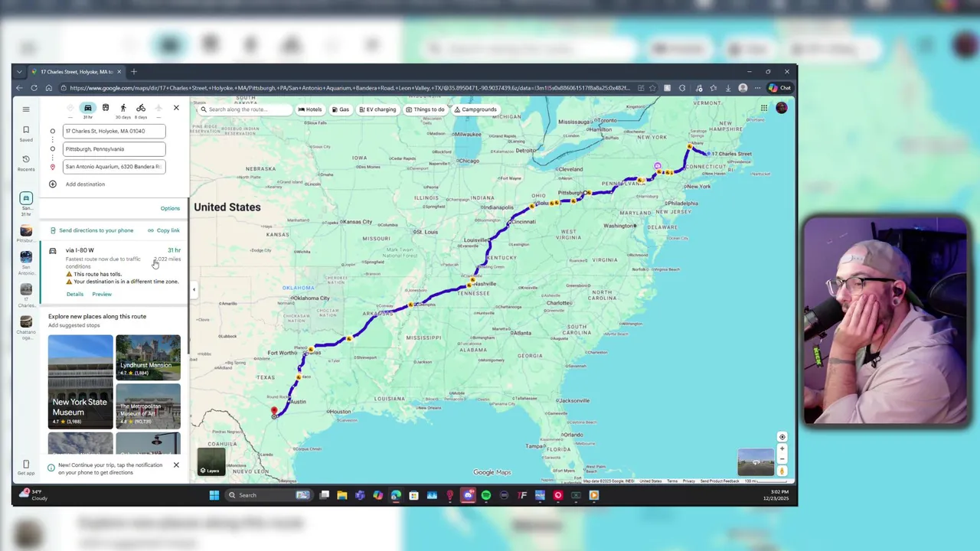Filter by Things to do
Viewport: 980px width, 551px height.
pyautogui.click(x=425, y=109)
